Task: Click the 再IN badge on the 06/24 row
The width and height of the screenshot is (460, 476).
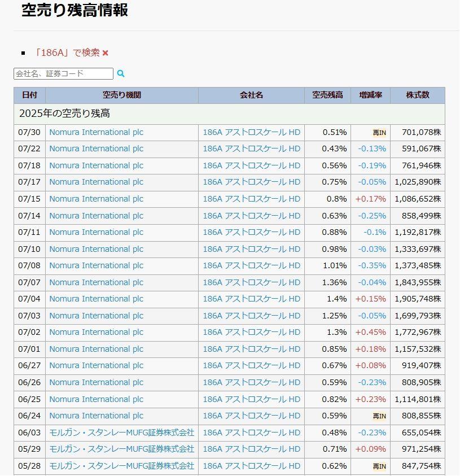Action: pyautogui.click(x=378, y=416)
